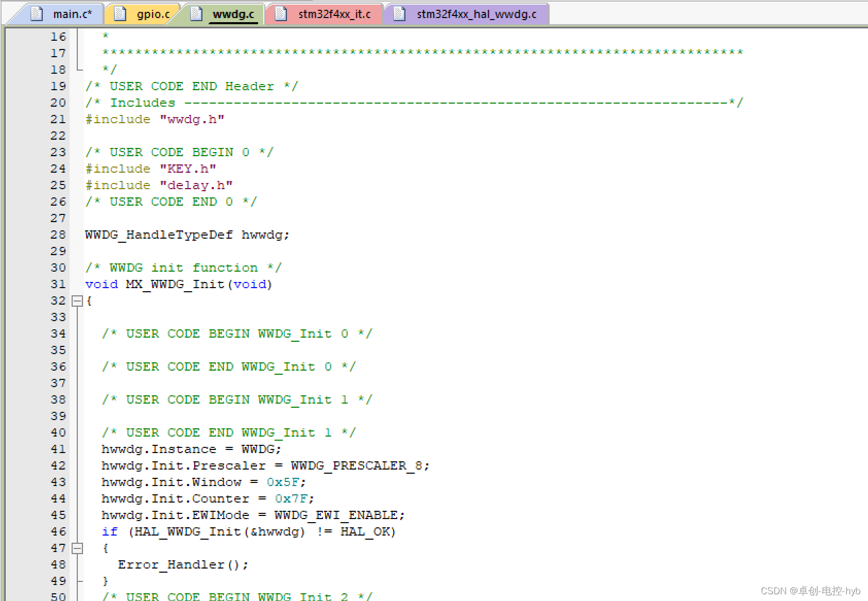Screen dimensions: 868x601
Task: Click the MX_WWDG_Init function name
Action: click(x=175, y=285)
